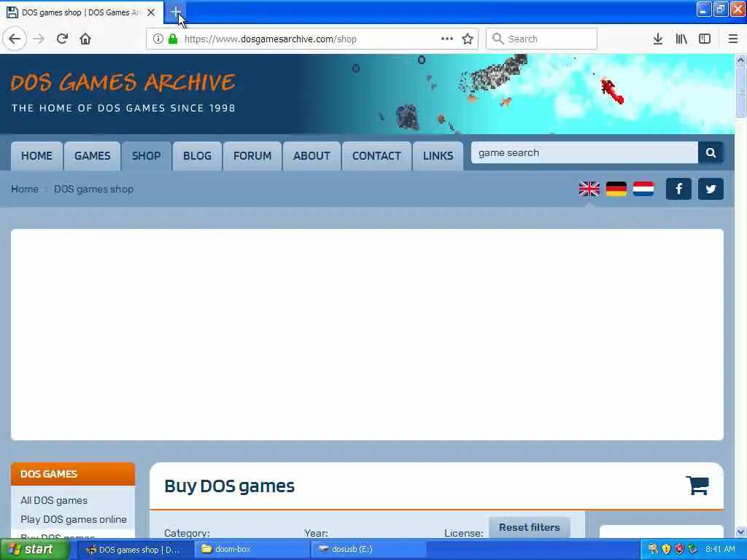Click the DOS GAMES sidebar header
Image resolution: width=747 pixels, height=560 pixels.
73,474
